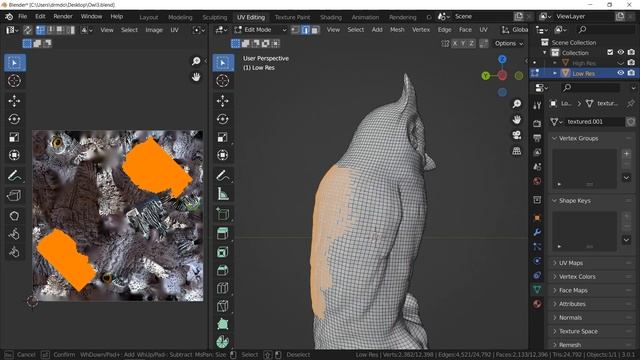Viewport: 640px width, 360px height.
Task: Enable edge select mode
Action: (x=305, y=30)
